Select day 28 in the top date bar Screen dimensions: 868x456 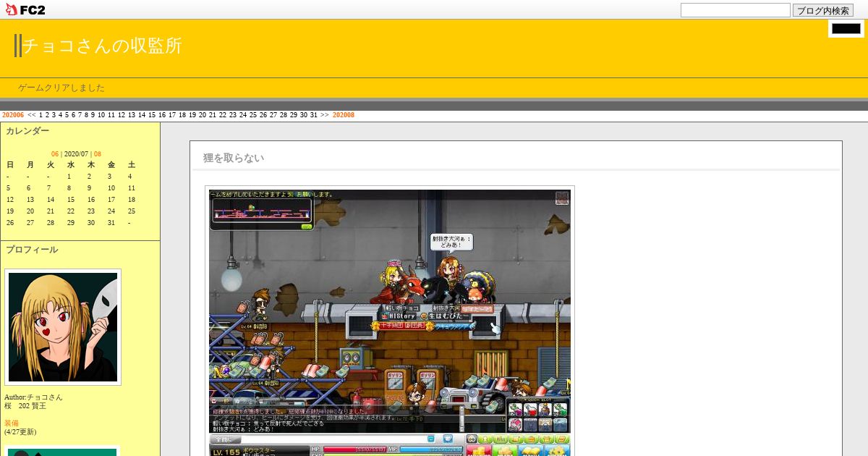click(x=284, y=115)
